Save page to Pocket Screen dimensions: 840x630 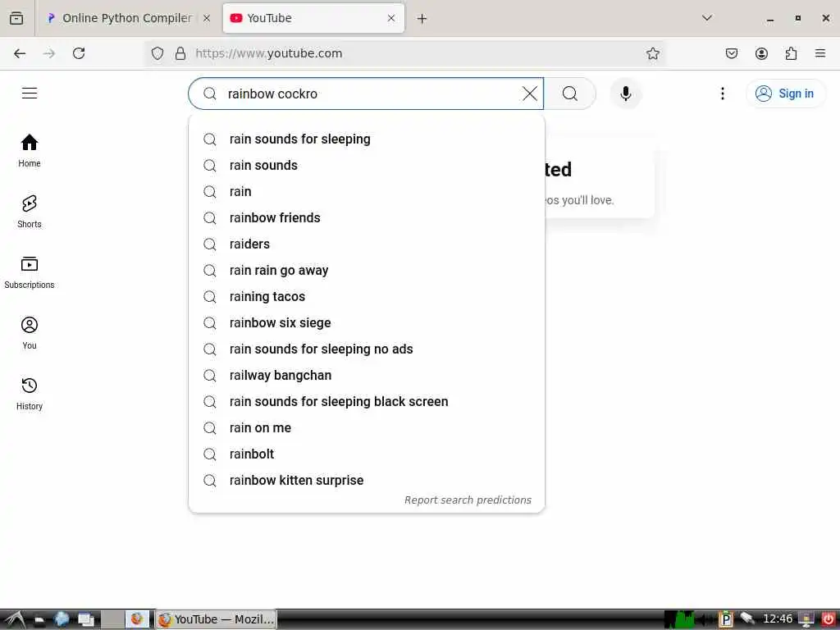[732, 53]
